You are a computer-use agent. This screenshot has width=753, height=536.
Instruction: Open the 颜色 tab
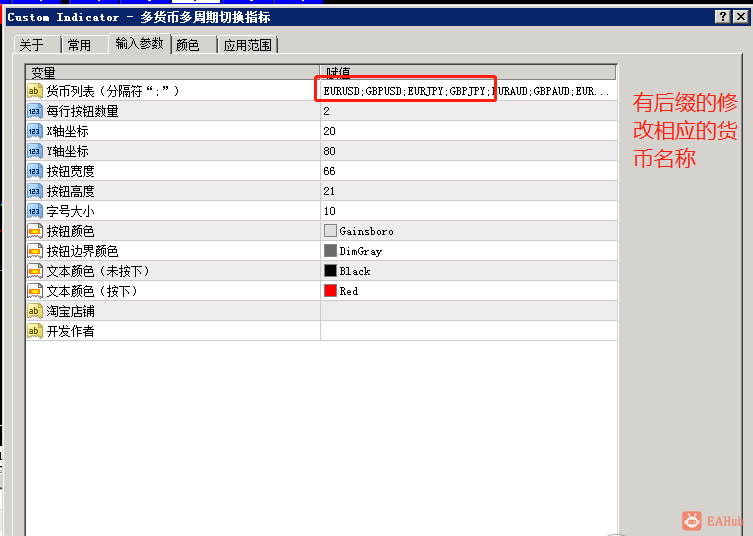(x=194, y=45)
